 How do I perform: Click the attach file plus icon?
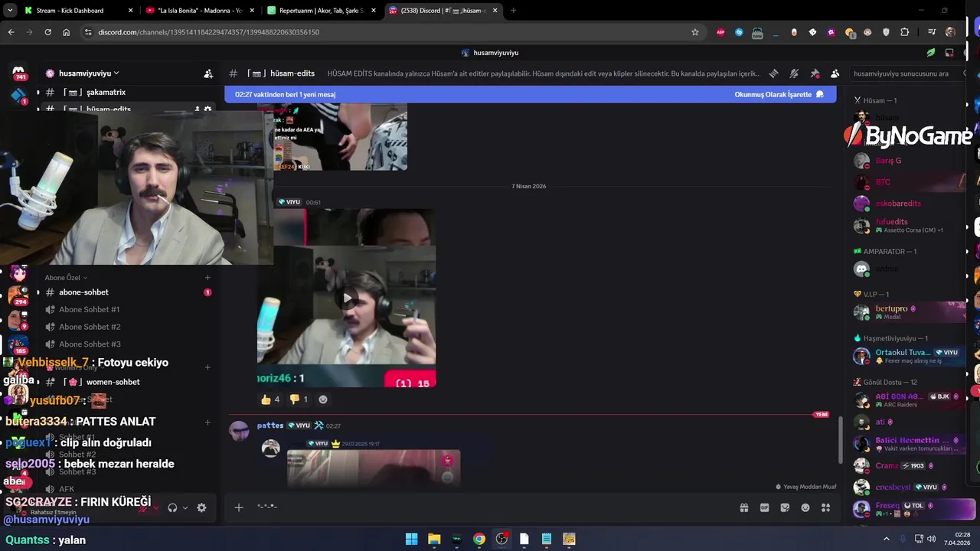239,507
